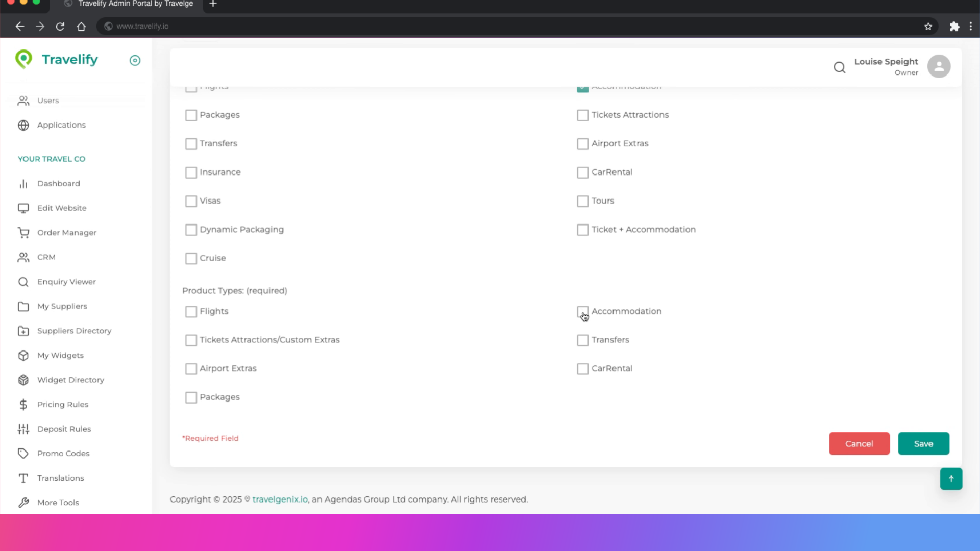Open the Dashboard menu item

coord(58,183)
